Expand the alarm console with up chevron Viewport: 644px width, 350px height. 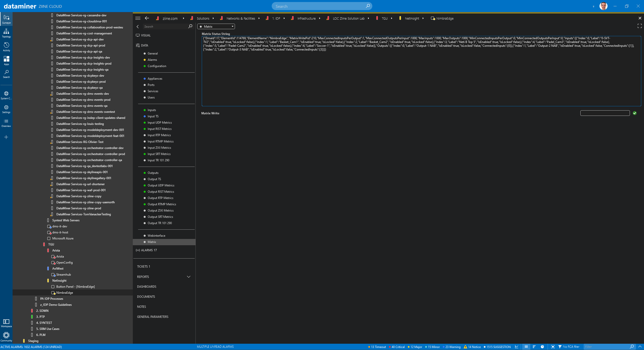click(640, 347)
